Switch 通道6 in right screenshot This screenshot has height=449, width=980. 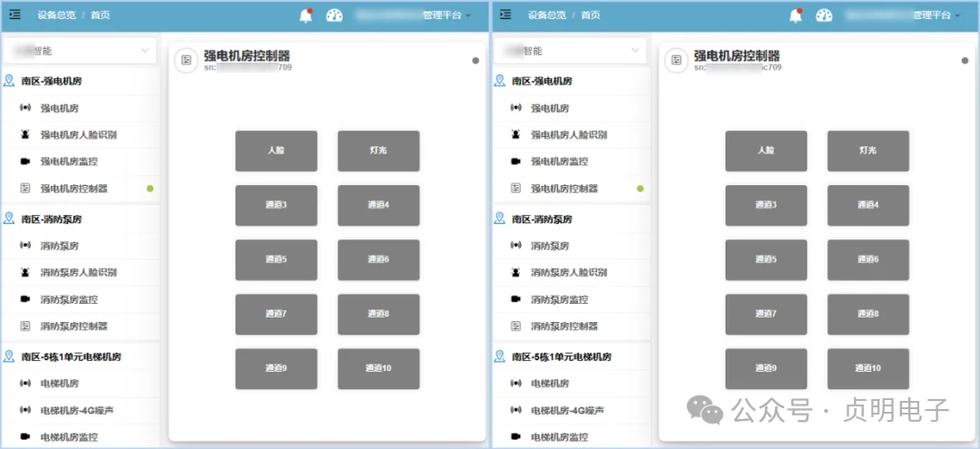pyautogui.click(x=868, y=259)
